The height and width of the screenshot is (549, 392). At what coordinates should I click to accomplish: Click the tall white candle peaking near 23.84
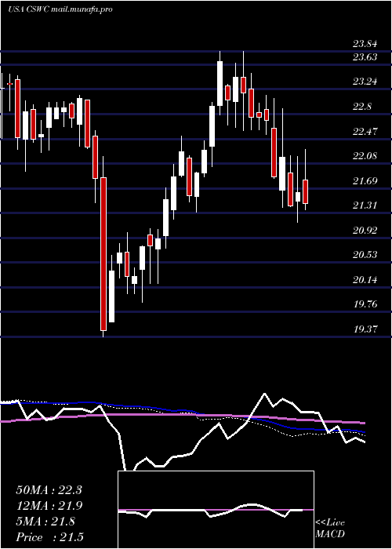pos(220,83)
